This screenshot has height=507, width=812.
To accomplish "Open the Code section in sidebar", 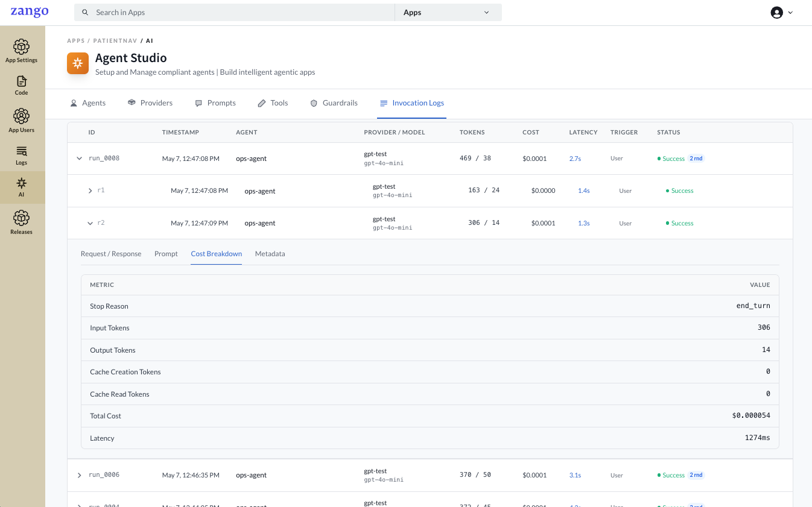I will pos(22,86).
